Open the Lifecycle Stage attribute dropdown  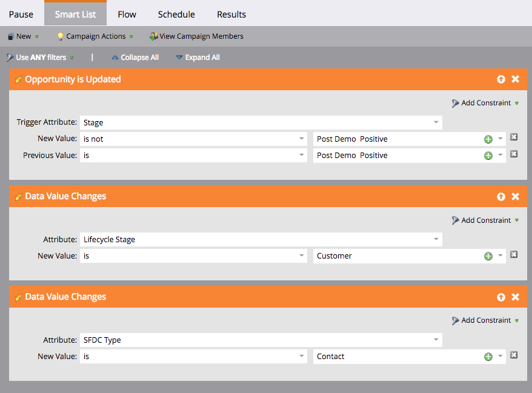436,240
